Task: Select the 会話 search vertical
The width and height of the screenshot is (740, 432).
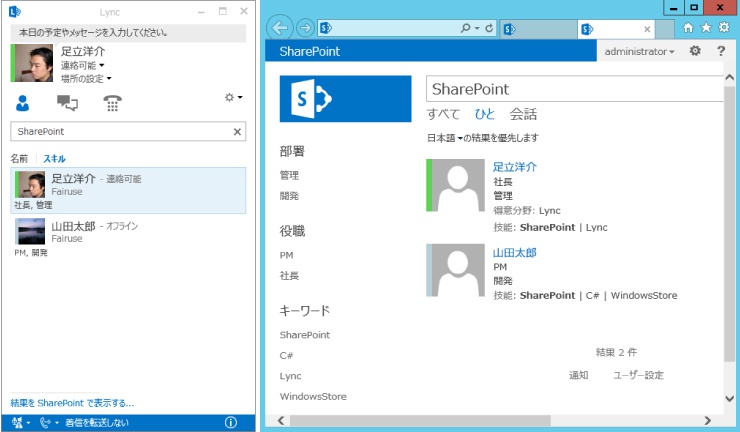Action: (x=523, y=114)
